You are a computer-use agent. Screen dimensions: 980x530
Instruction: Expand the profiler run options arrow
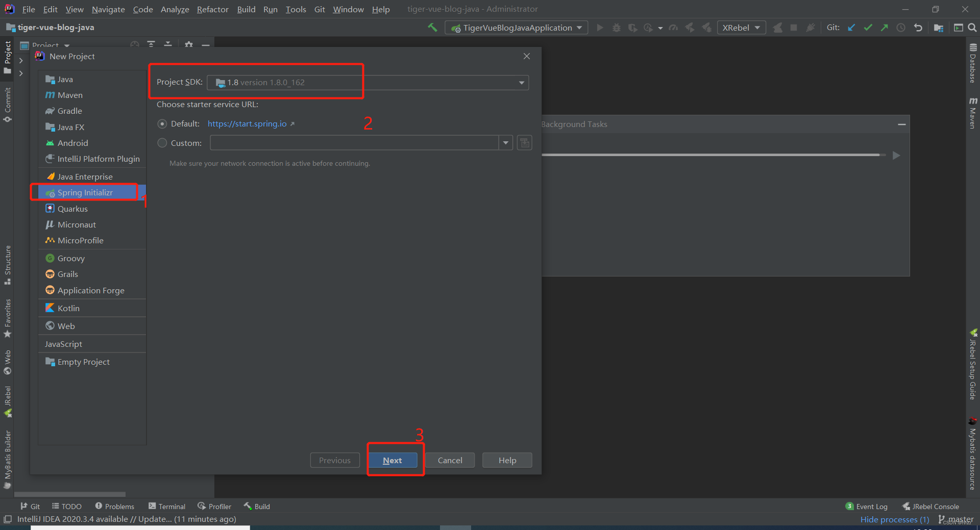660,28
